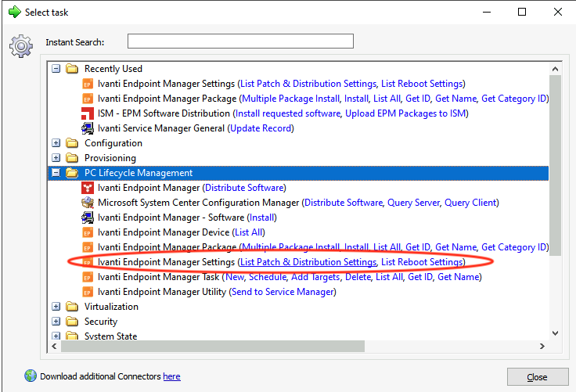Screen dimensions: 576x392
Task: Click Distribute Software under Ivanti Endpoint Manager
Action: tap(244, 188)
